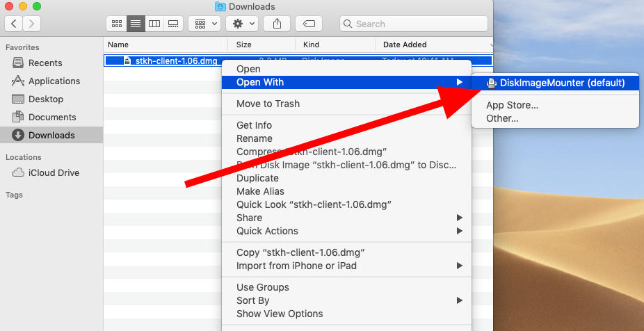Select App Store… in Open With submenu
644x331 pixels.
click(x=512, y=106)
